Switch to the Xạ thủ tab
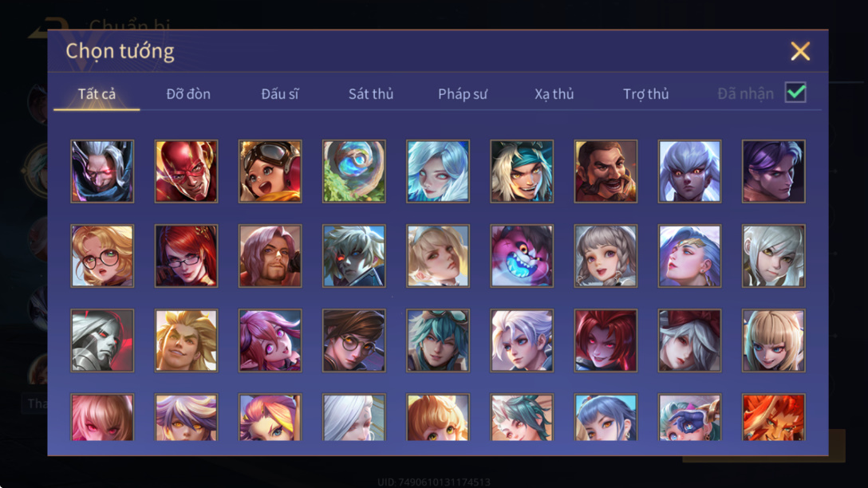Screen dimensions: 868x488 point(554,94)
